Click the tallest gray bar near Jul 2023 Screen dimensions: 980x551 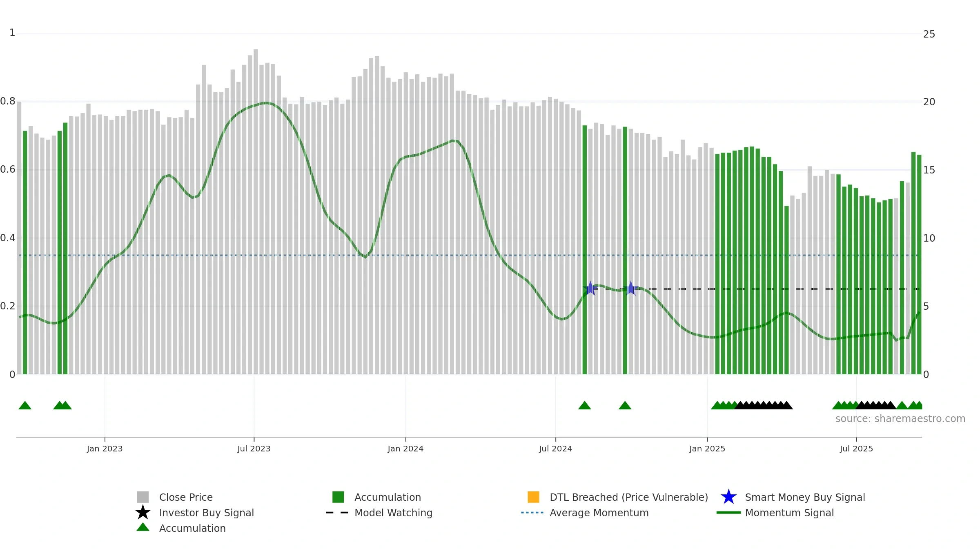tap(256, 212)
